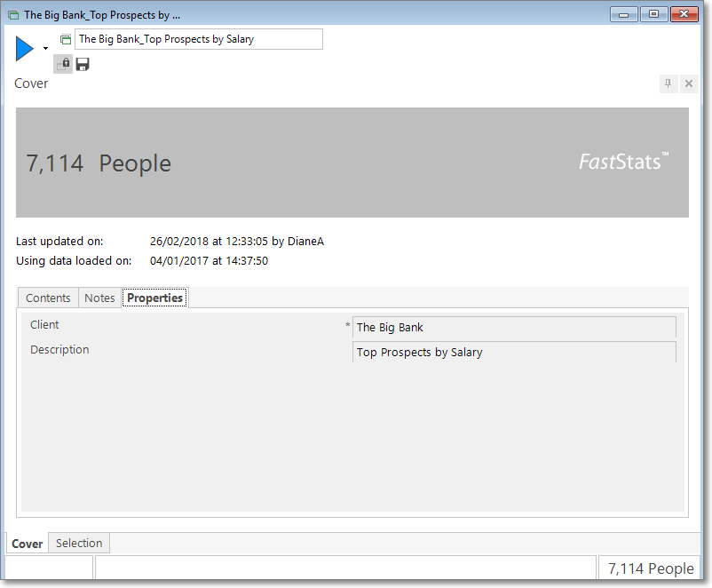Select the Cover tab at bottom

pyautogui.click(x=28, y=544)
